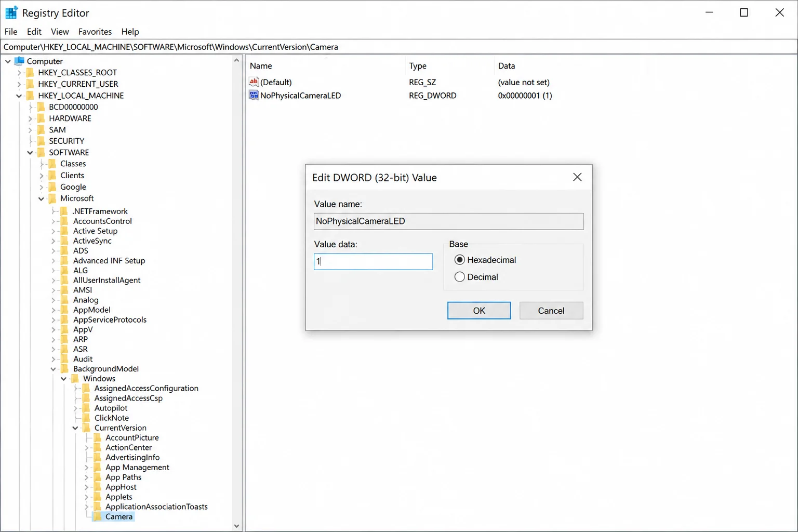Open the Help menu
The width and height of the screenshot is (798, 532).
click(x=130, y=32)
